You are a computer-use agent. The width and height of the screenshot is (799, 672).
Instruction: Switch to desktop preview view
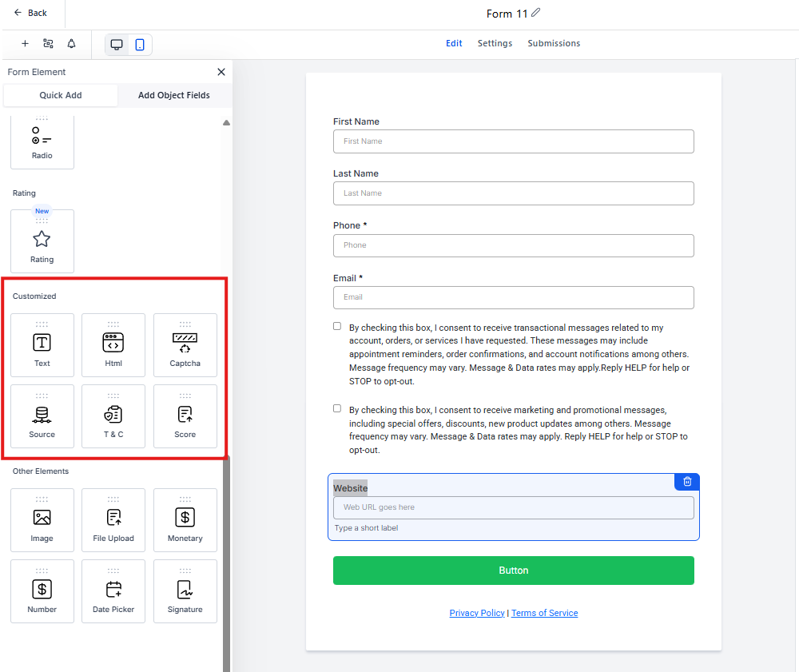pyautogui.click(x=117, y=45)
